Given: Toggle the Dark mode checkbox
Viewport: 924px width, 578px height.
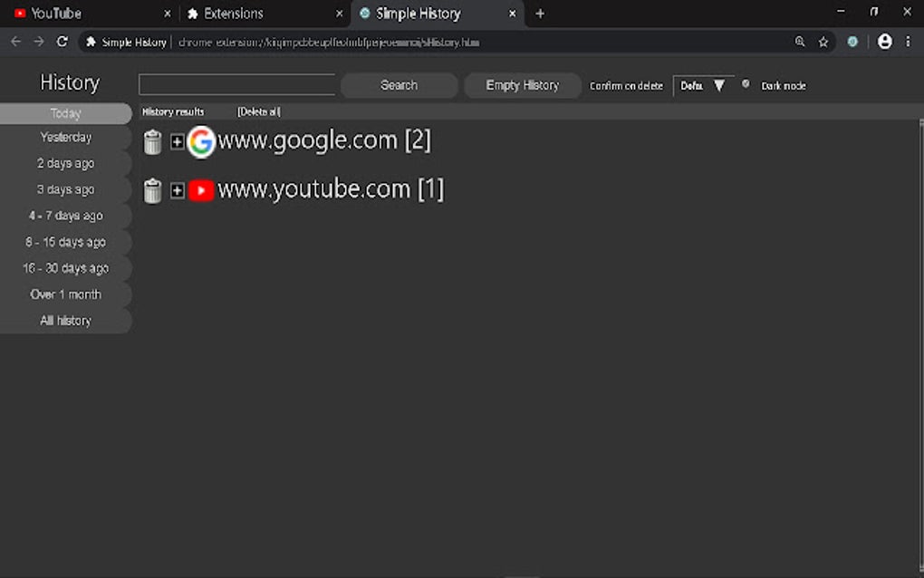Looking at the screenshot, I should 746,84.
